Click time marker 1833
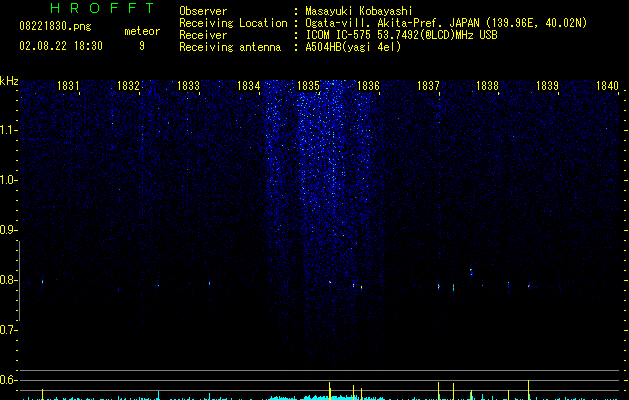The image size is (629, 400). click(x=188, y=86)
